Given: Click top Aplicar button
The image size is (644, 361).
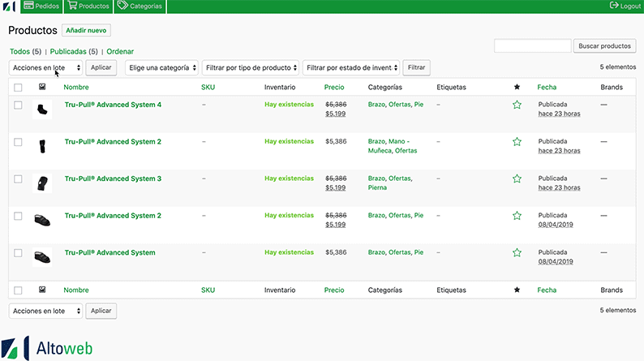Looking at the screenshot, I should tap(101, 67).
